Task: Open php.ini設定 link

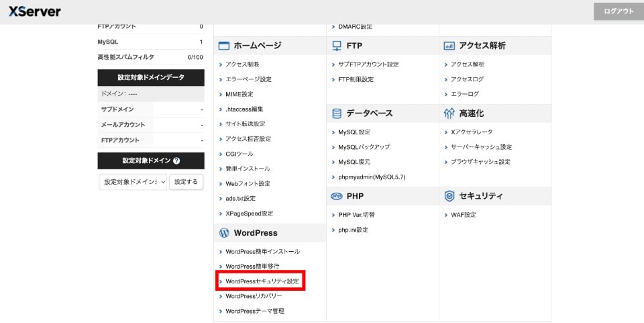Action: [x=354, y=230]
